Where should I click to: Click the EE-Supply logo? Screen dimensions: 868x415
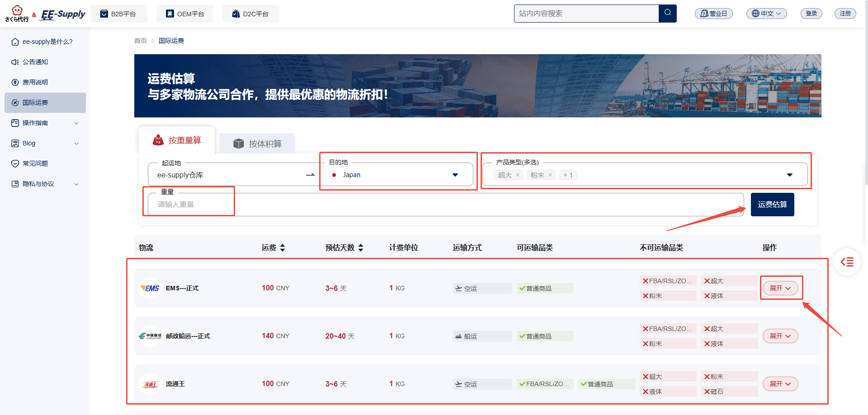pos(63,14)
